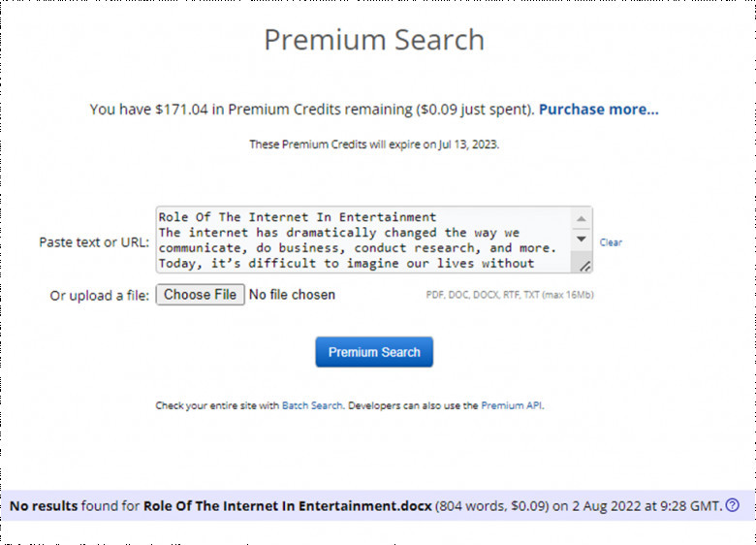Click the text area resize handle
Image resolution: width=756 pixels, height=545 pixels.
[x=584, y=265]
